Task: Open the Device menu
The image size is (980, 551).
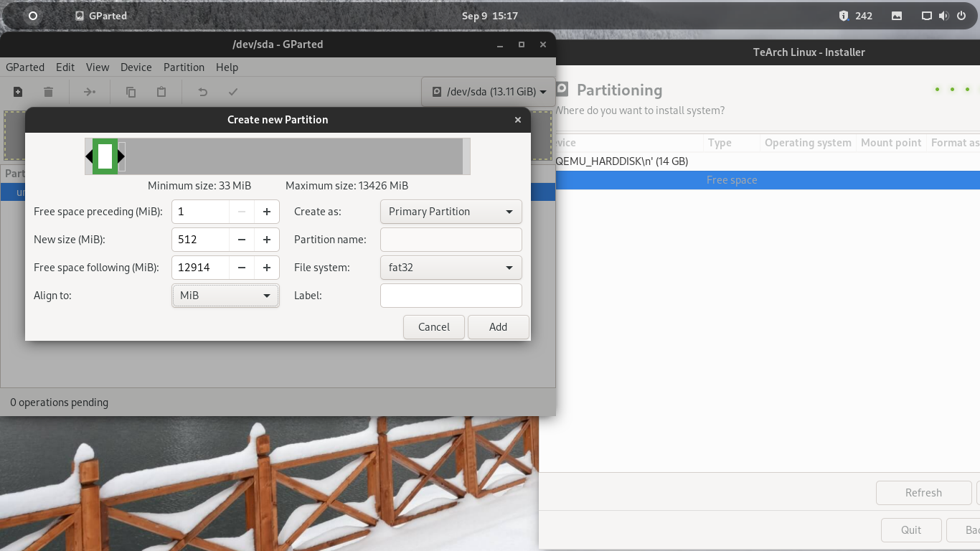Action: tap(136, 67)
